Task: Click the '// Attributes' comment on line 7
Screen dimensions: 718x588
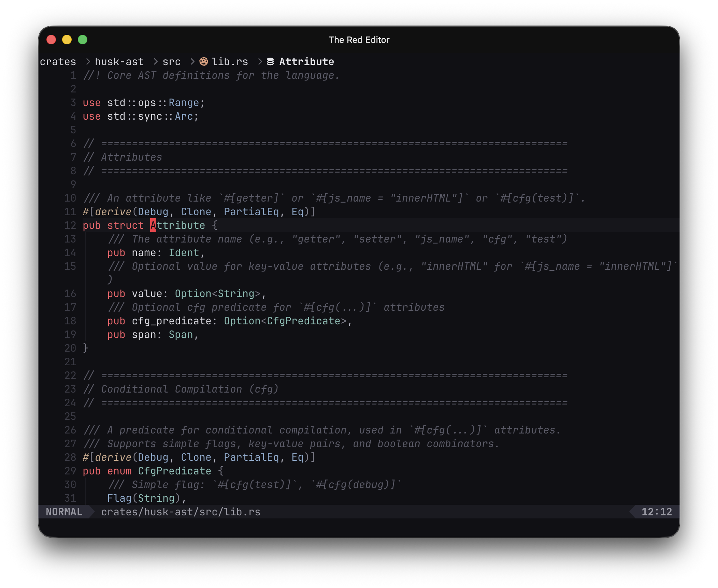Action: point(123,157)
